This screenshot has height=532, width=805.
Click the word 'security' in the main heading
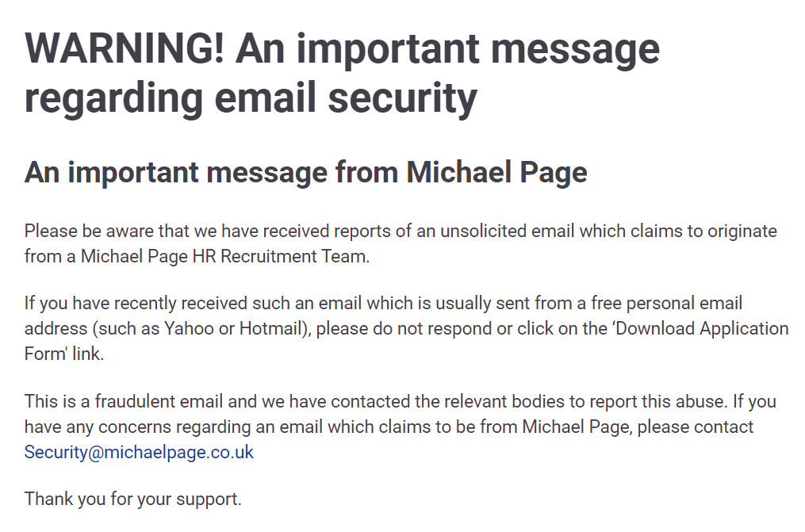coord(403,99)
